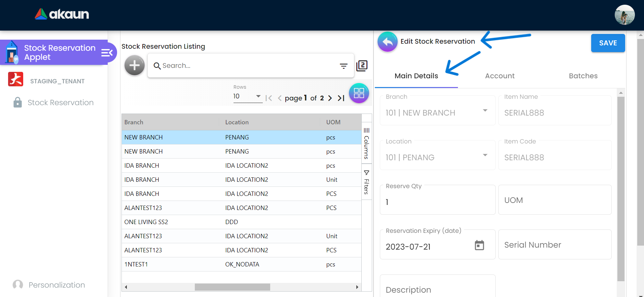Image resolution: width=644 pixels, height=297 pixels.
Task: Open the calendar picker for Reservation Expiry
Action: click(x=479, y=245)
